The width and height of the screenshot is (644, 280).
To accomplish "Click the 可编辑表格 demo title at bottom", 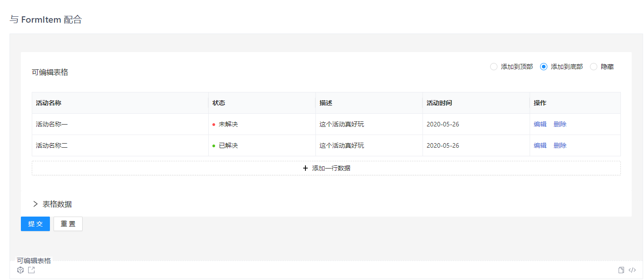I will click(34, 261).
